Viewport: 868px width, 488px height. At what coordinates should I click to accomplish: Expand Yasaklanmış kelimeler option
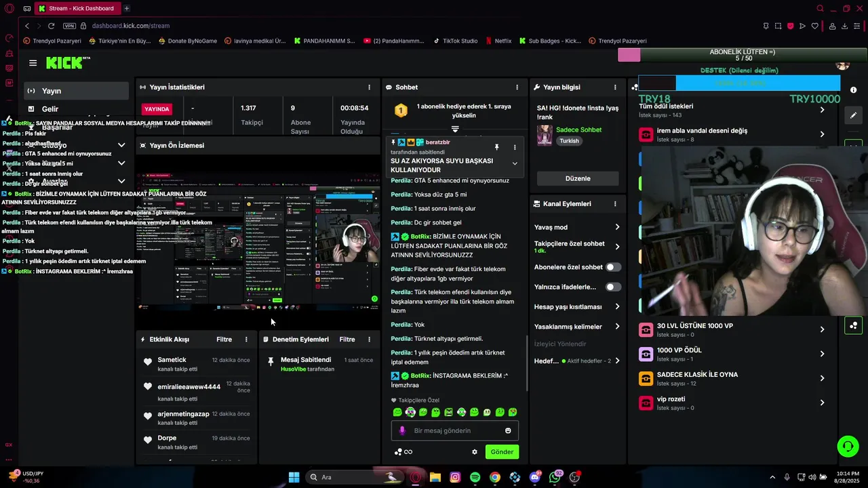click(577, 327)
